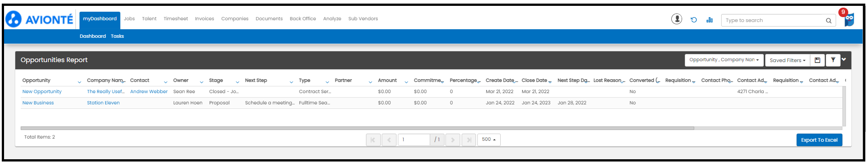868x166 pixels.
Task: Go to first page of results
Action: click(x=373, y=140)
